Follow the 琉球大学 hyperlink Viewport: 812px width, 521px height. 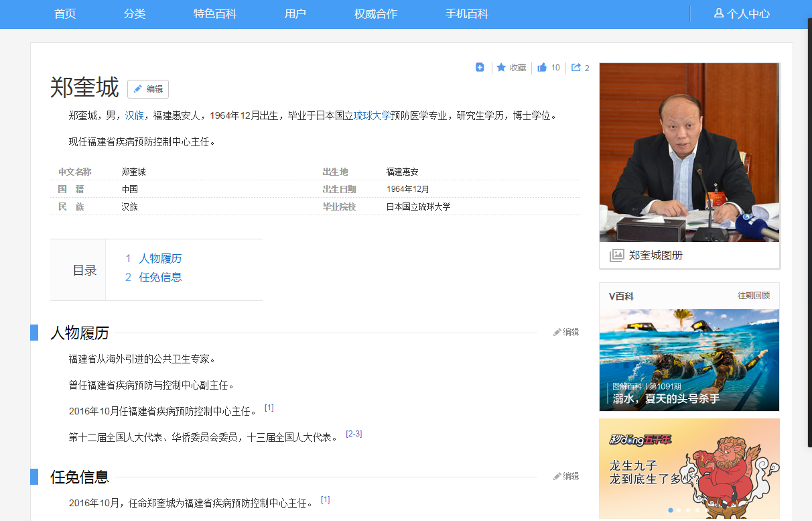click(372, 115)
